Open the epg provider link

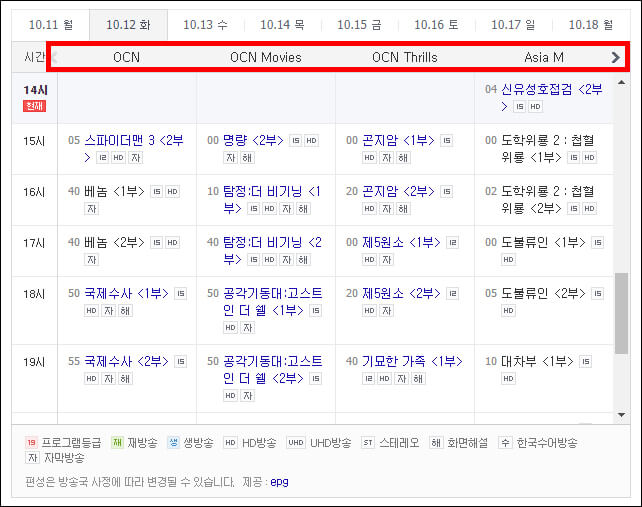279,482
